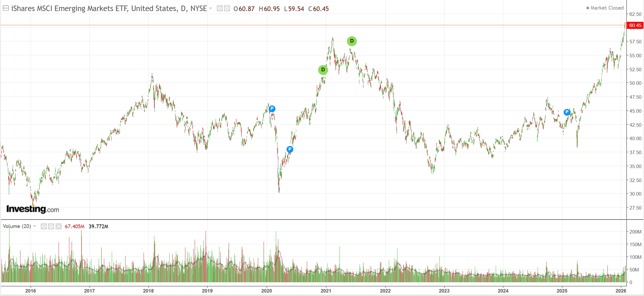644x296 pixels.
Task: Click the 27.50 price axis label
Action: tap(635, 208)
